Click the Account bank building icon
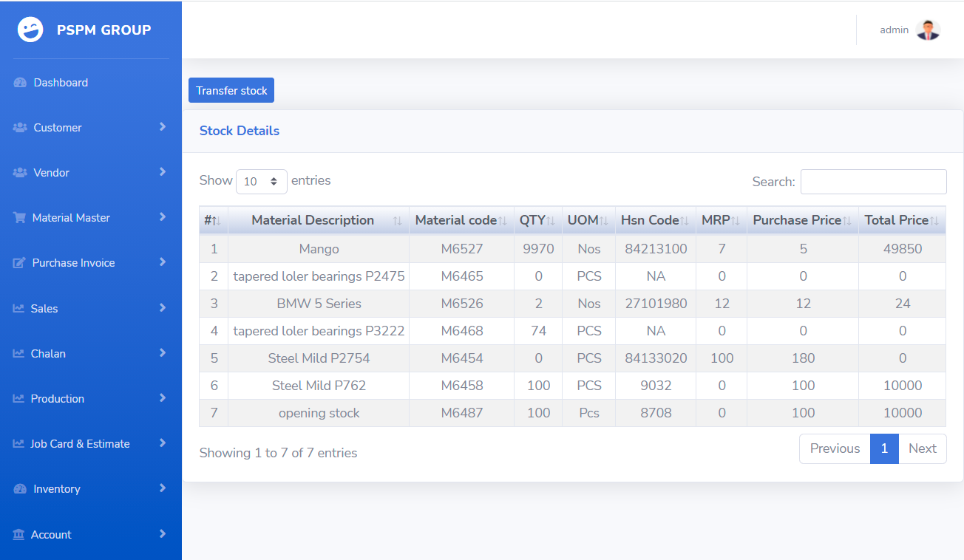The height and width of the screenshot is (560, 964). [18, 535]
